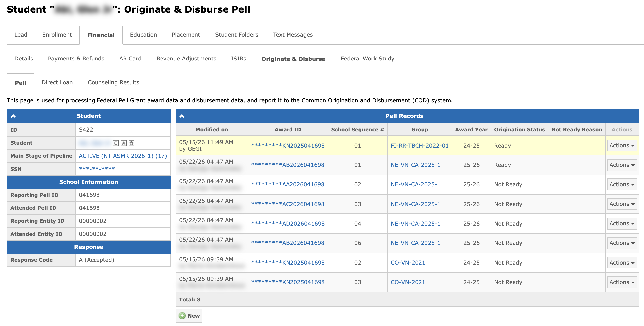Click the boxed C icon beside the student name

coord(116,143)
